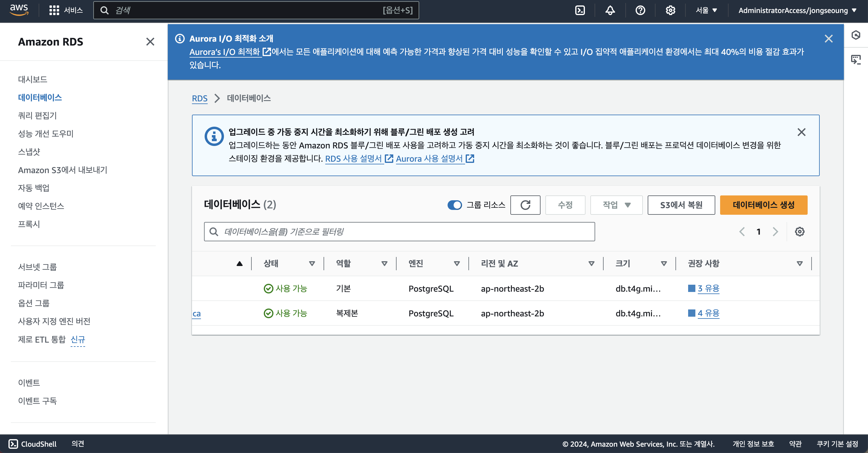
Task: Toggle the 그룹 리소스 switch
Action: click(454, 205)
